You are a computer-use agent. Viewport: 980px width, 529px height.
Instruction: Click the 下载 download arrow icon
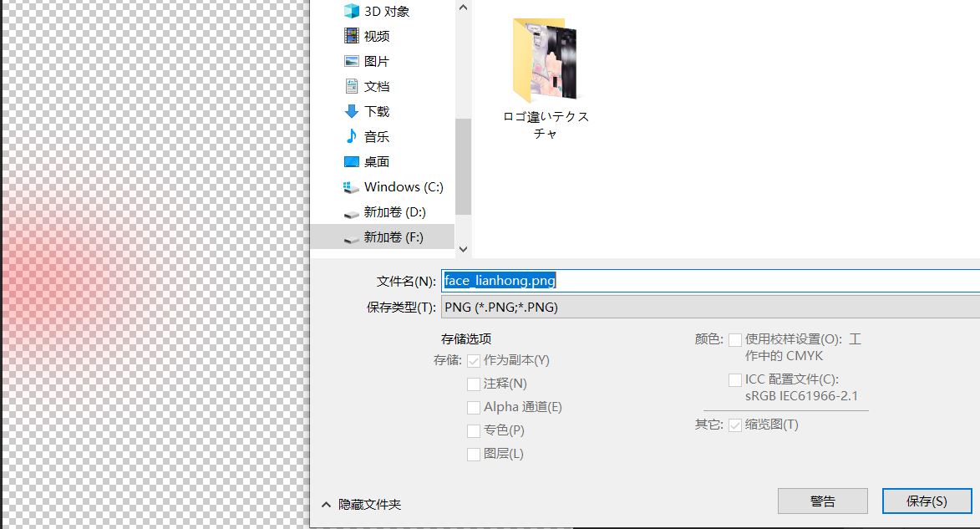351,111
